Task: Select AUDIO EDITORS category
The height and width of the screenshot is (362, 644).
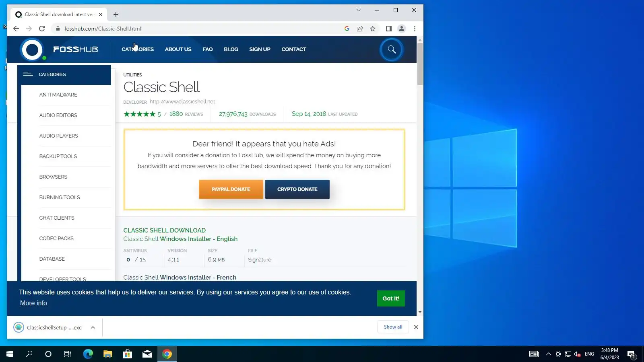Action: 58,115
